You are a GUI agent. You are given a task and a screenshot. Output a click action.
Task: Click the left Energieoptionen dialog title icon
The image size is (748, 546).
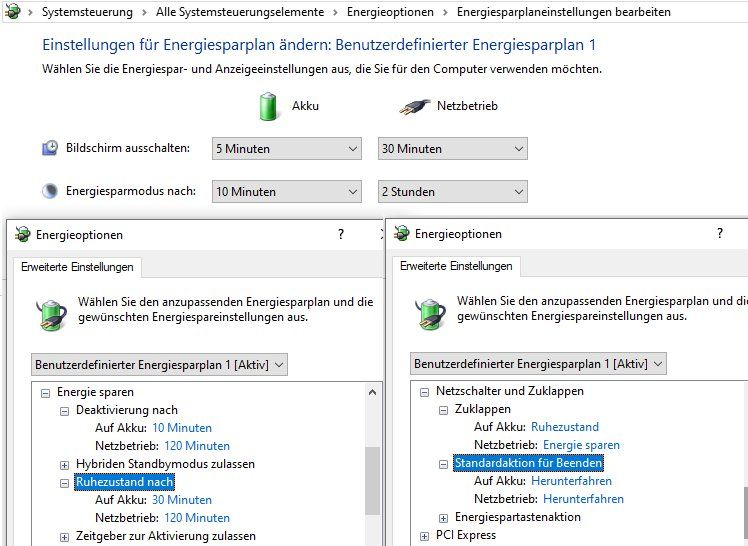click(x=22, y=235)
